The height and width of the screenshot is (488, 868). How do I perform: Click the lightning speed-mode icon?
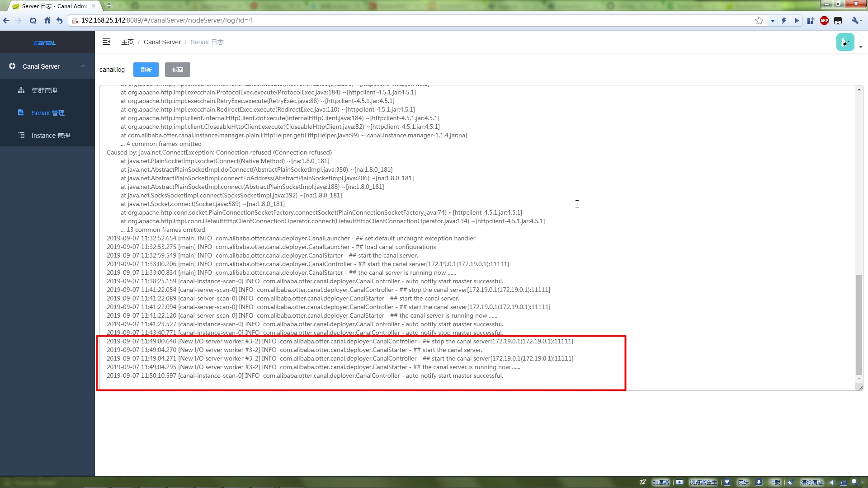point(784,20)
